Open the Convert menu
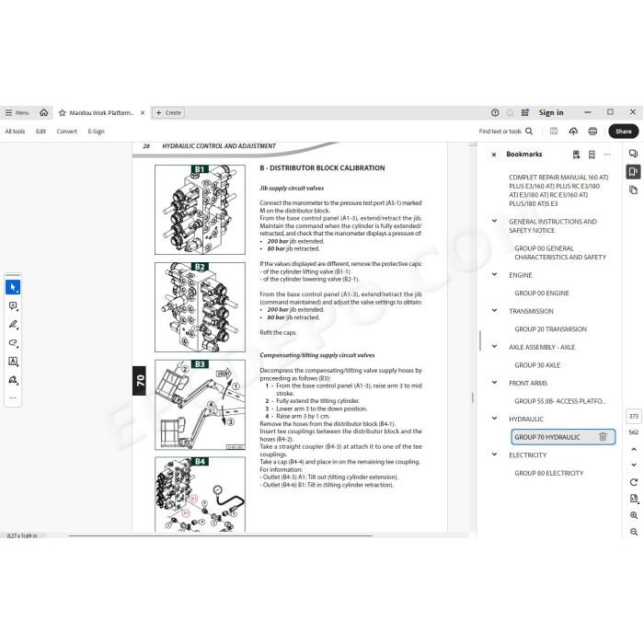 tap(66, 132)
